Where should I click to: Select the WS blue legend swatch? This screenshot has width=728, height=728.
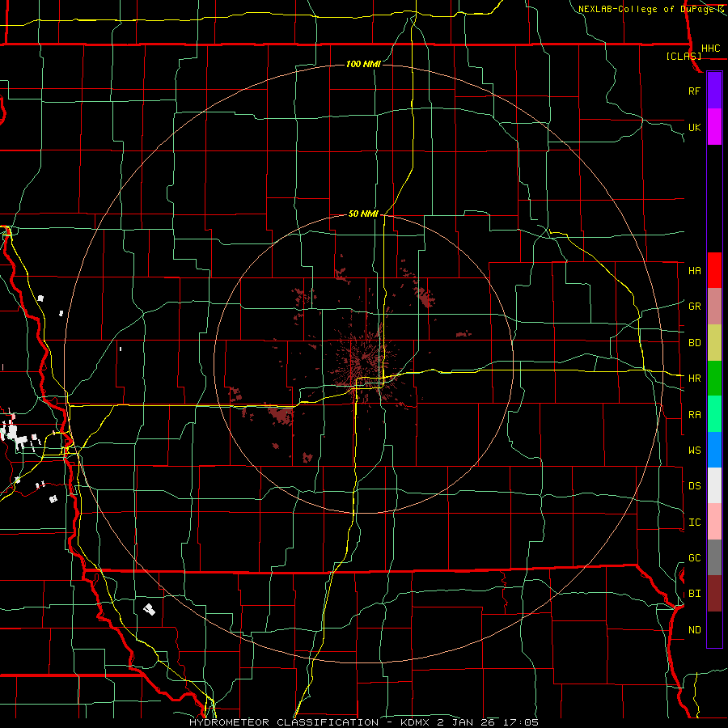click(714, 450)
